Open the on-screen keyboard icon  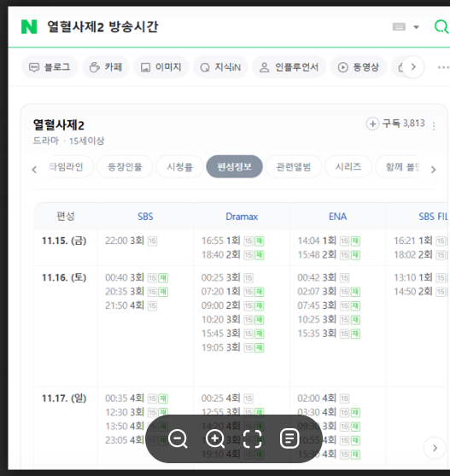[x=399, y=26]
